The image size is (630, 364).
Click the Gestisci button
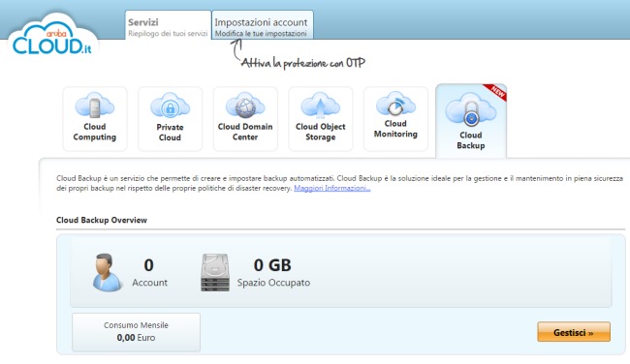(x=574, y=332)
